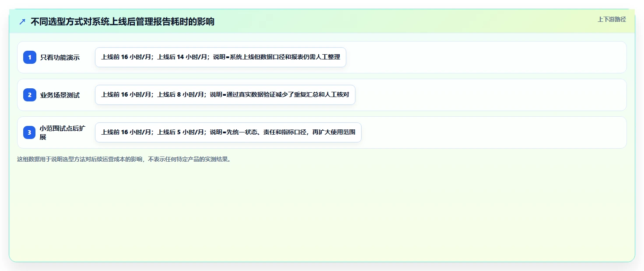
Task: Click the 小范围试点后扩展 label
Action: tap(62, 132)
